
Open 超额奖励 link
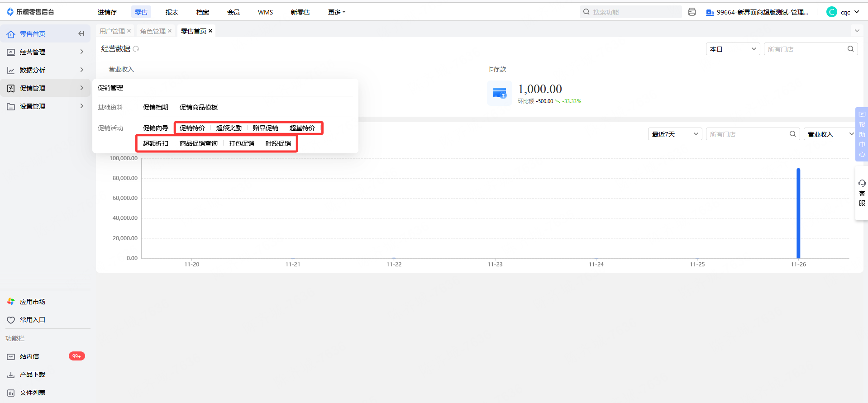click(229, 128)
